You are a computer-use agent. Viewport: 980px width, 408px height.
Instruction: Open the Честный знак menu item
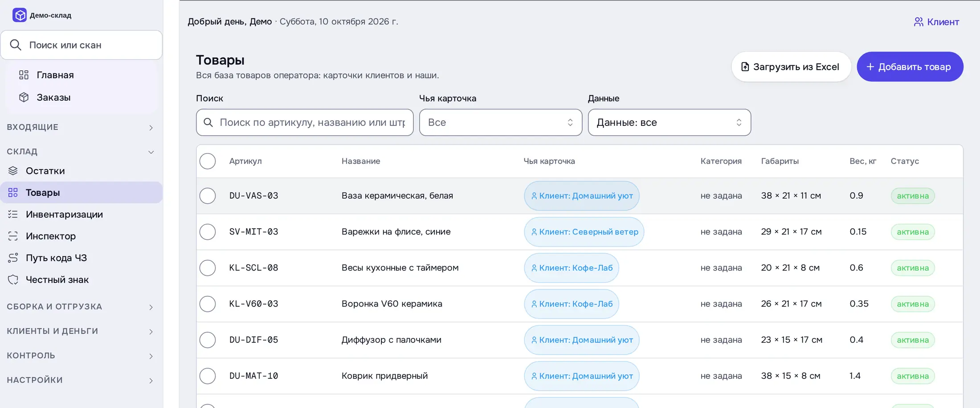[81, 279]
